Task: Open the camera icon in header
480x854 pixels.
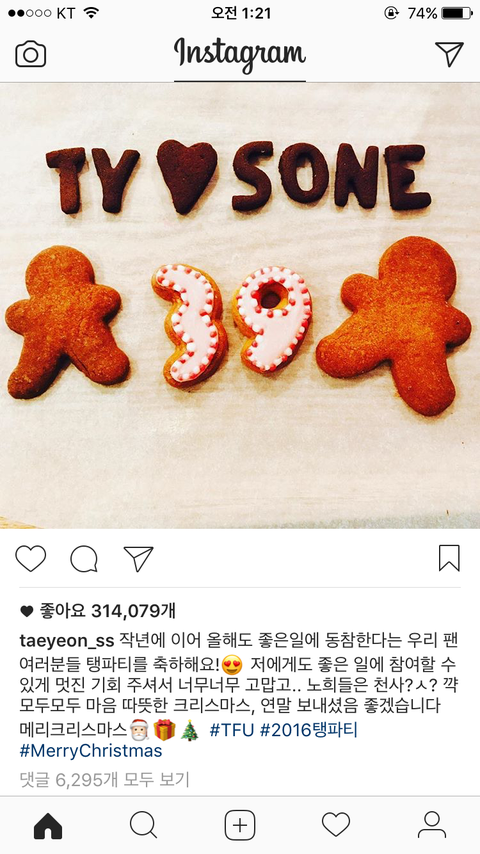Action: (x=31, y=54)
